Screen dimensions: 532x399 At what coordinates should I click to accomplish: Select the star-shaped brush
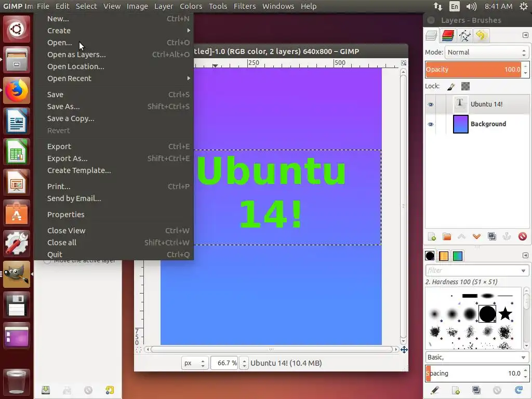(505, 313)
